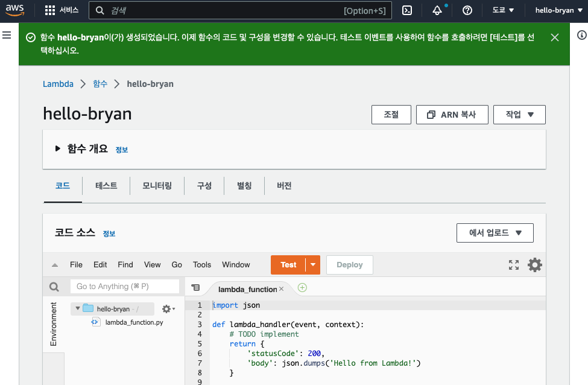Open the AWS home logo
The width and height of the screenshot is (588, 385).
[15, 10]
